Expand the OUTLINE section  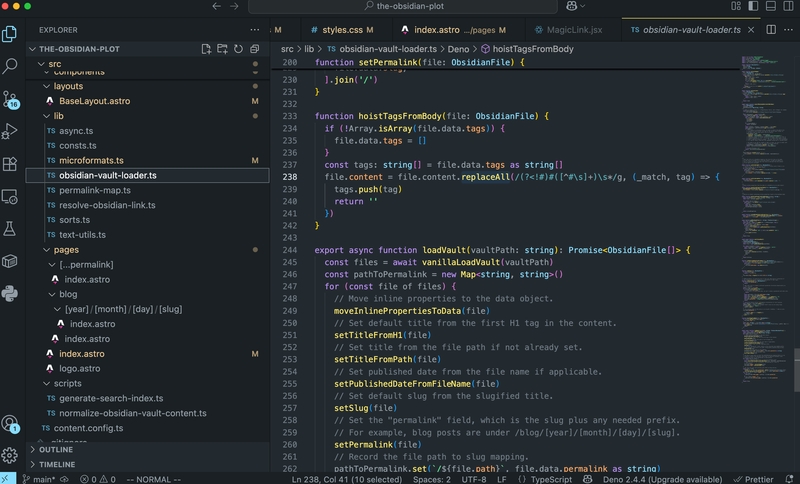(x=55, y=450)
